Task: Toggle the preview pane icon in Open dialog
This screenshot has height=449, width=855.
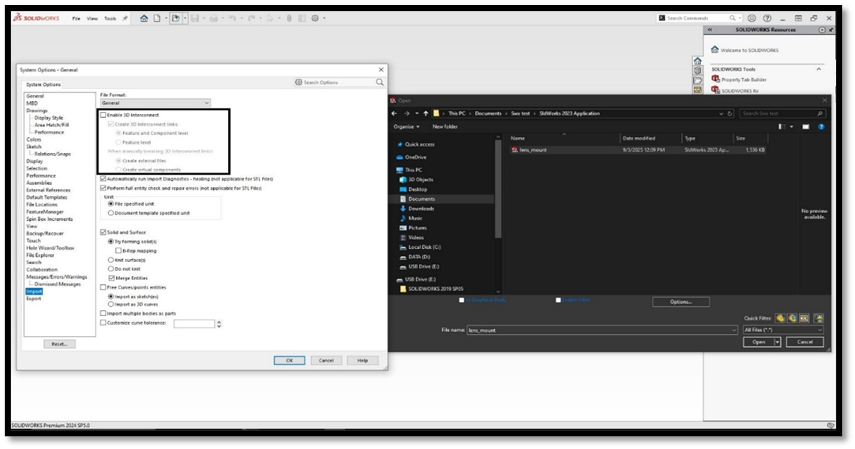Action: pos(806,127)
